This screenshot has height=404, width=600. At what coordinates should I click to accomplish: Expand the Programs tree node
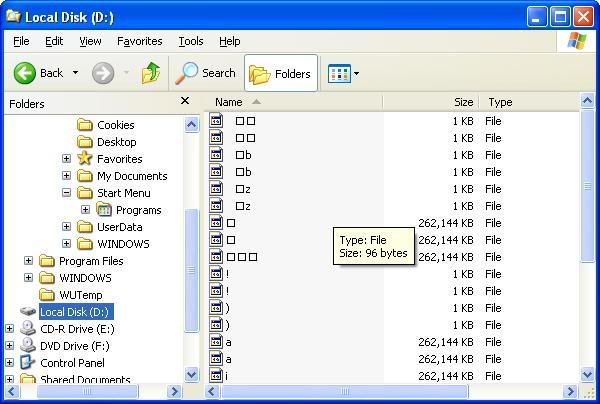(85, 210)
